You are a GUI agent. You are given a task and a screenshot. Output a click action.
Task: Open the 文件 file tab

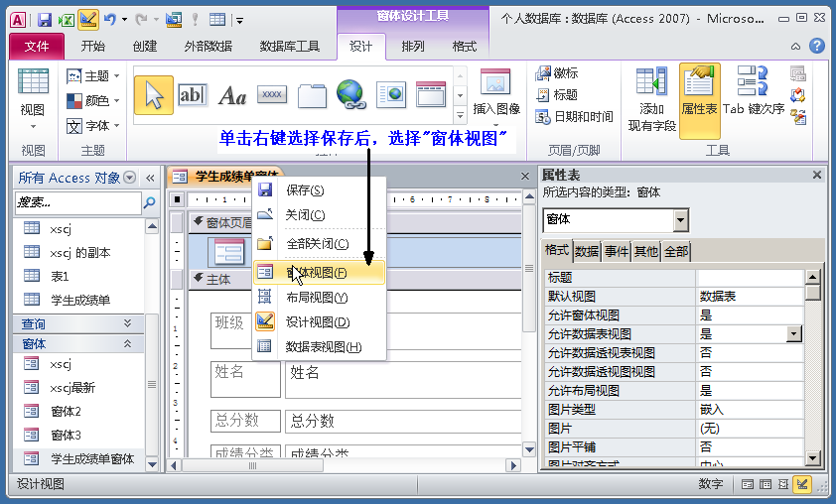click(x=37, y=47)
